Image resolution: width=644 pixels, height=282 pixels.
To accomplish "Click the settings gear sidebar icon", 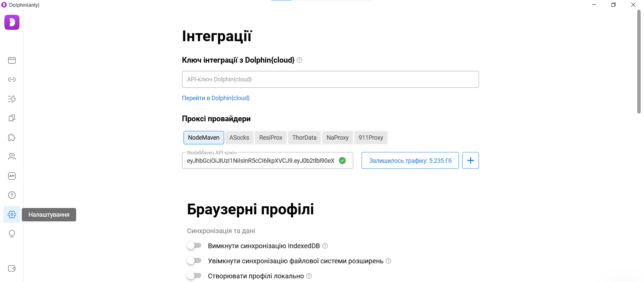I will (x=12, y=214).
